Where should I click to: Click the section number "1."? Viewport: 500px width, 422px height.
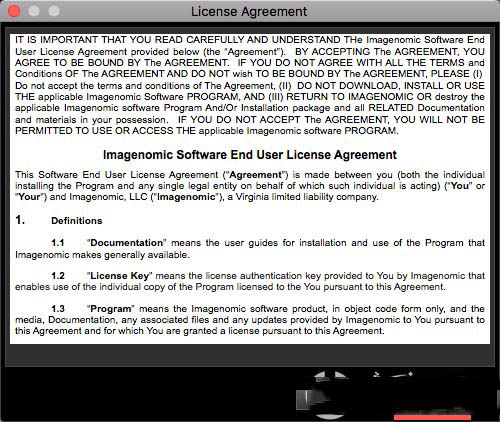pyautogui.click(x=20, y=220)
